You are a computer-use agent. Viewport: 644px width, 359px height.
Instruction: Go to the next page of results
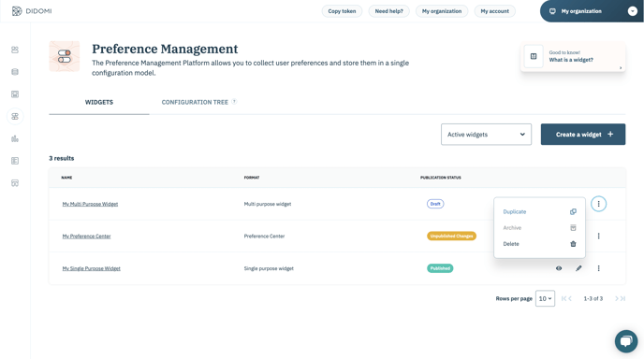tap(617, 298)
